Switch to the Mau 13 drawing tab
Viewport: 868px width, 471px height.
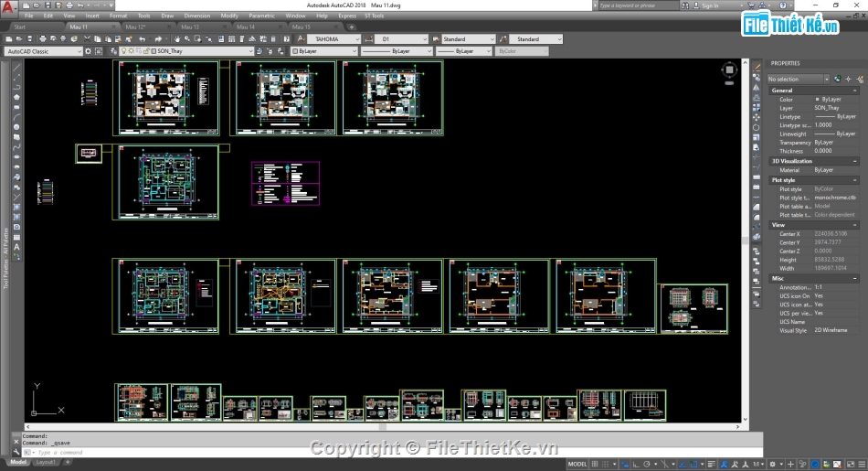(x=190, y=27)
